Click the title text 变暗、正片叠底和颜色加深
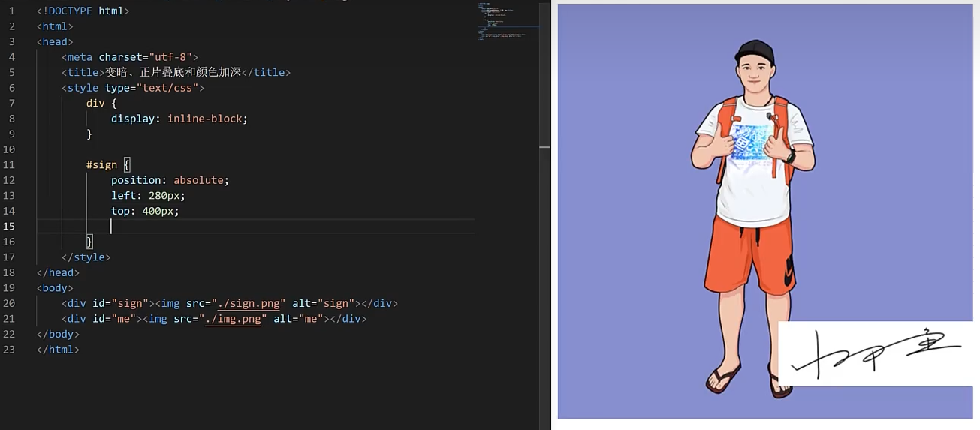 (173, 72)
